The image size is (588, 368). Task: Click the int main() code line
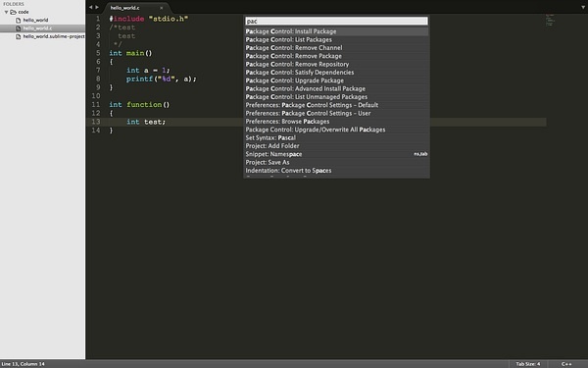pyautogui.click(x=131, y=53)
